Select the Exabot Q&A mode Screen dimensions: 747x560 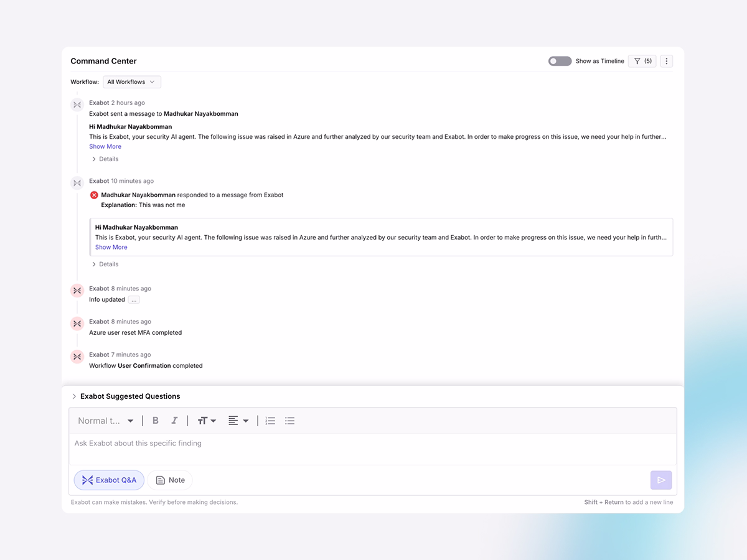click(x=109, y=480)
